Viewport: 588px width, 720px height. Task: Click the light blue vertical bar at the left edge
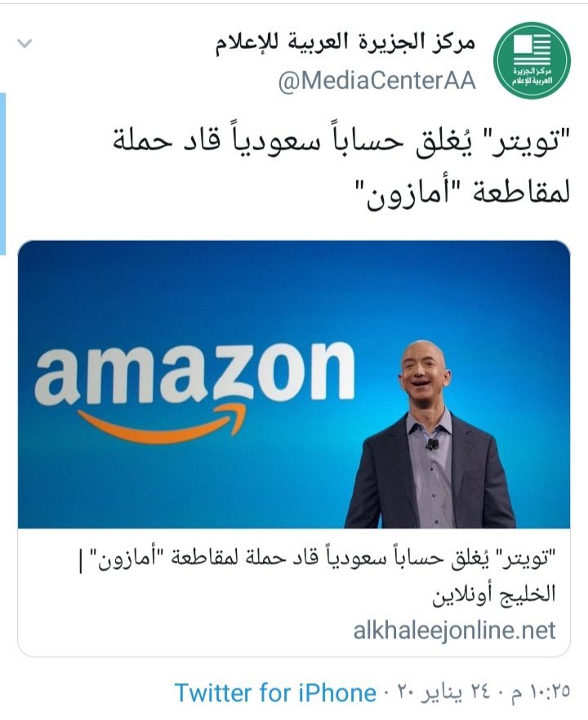tap(2, 174)
